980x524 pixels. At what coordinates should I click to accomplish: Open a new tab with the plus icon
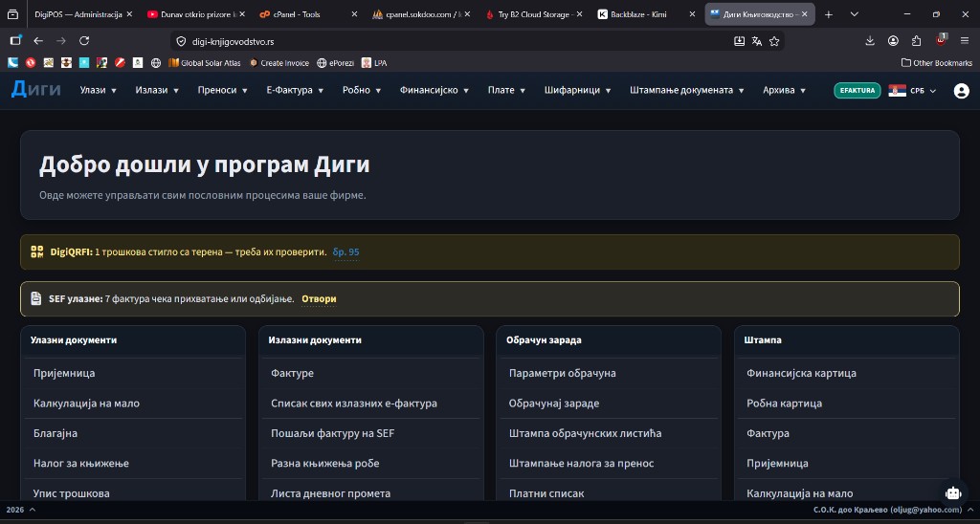[829, 14]
